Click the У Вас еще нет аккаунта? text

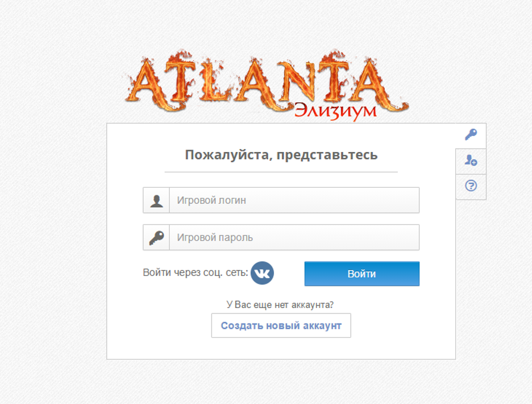(x=280, y=305)
